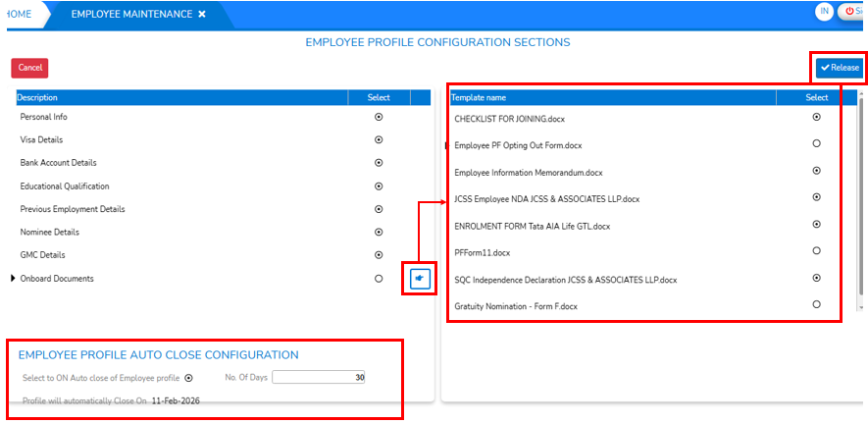Screen dimensions: 868x424
Task: Switch to the Employee Maintenance tab
Action: 130,15
